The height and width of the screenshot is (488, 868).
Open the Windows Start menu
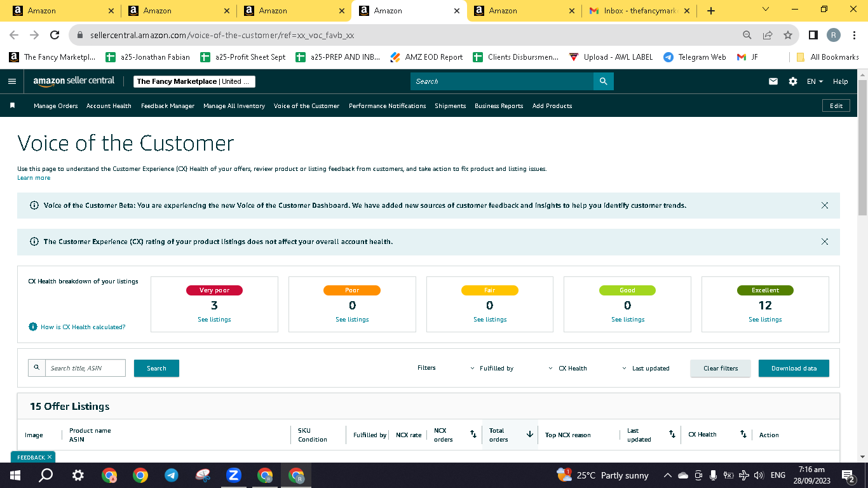[x=15, y=475]
